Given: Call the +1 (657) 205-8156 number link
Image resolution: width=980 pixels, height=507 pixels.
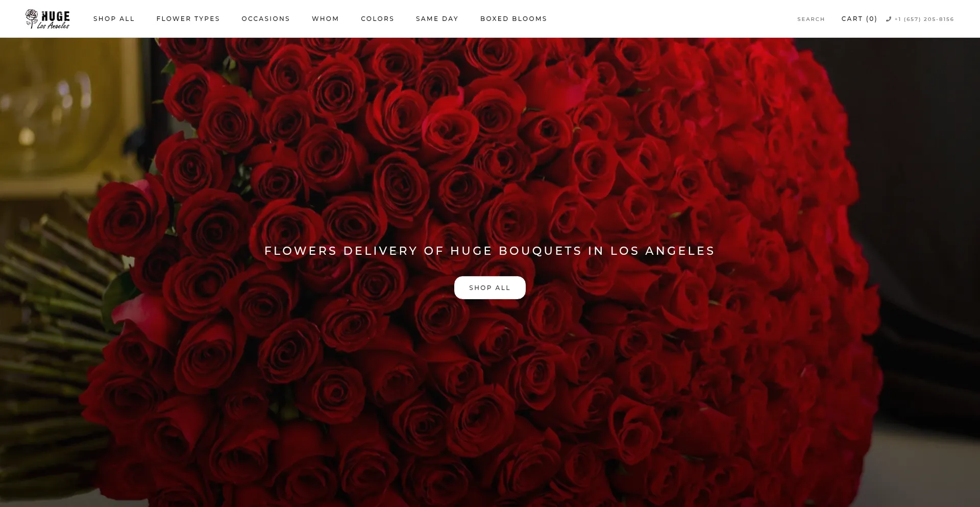Looking at the screenshot, I should [x=924, y=19].
